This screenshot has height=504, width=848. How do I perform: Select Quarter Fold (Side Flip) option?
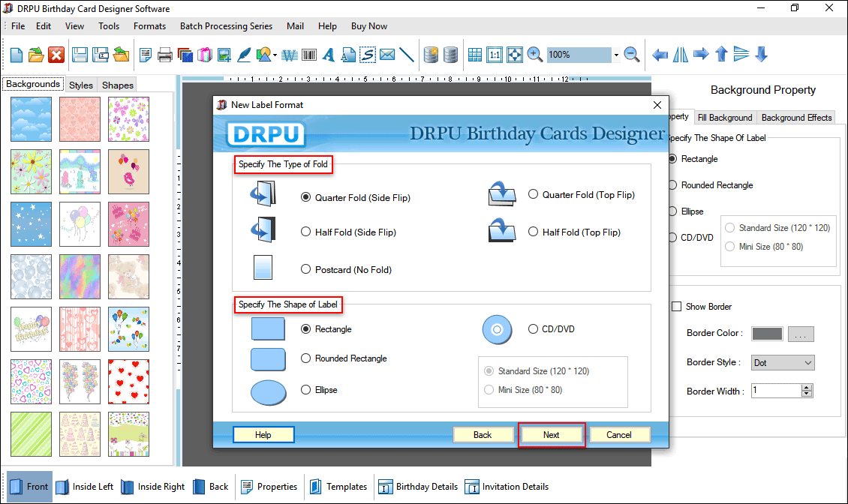305,197
